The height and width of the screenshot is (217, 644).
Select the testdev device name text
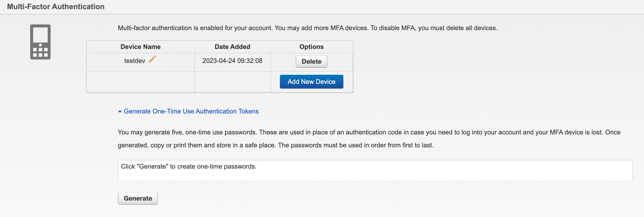point(135,61)
